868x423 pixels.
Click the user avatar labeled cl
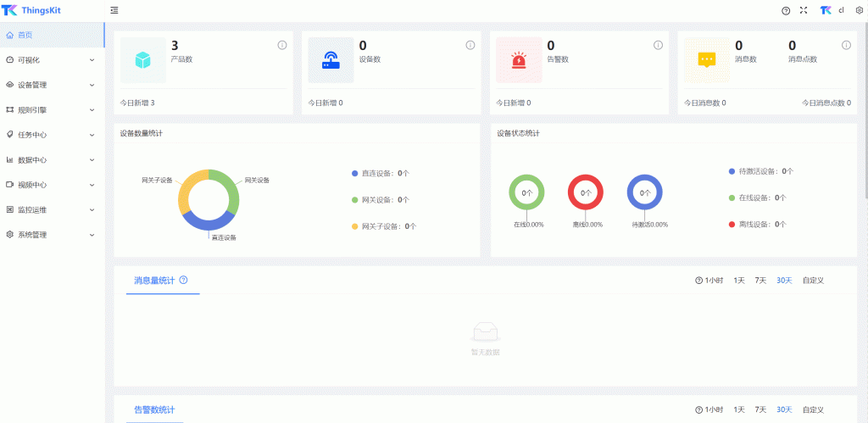[x=832, y=10]
